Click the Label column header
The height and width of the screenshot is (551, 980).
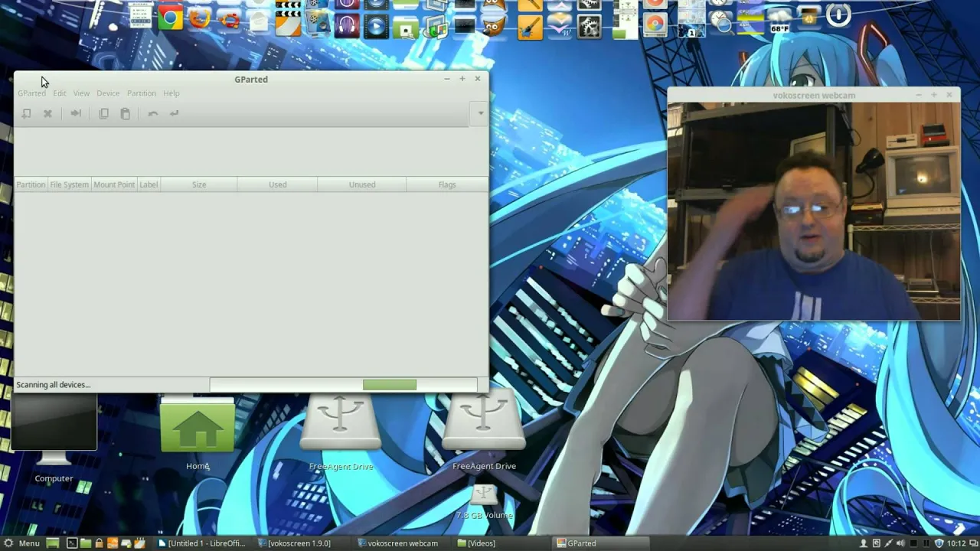click(149, 184)
